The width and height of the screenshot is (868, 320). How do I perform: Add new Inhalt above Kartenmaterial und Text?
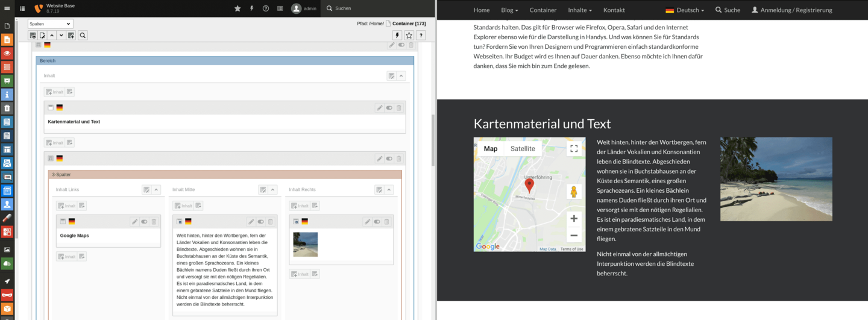pos(54,92)
